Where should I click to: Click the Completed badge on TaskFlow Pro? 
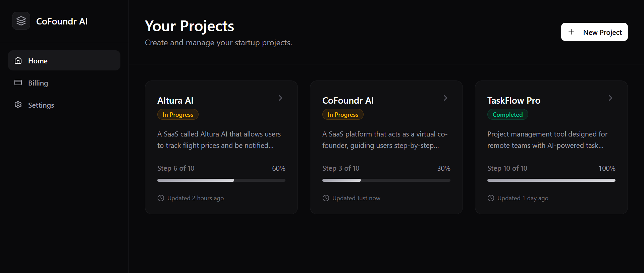click(507, 114)
